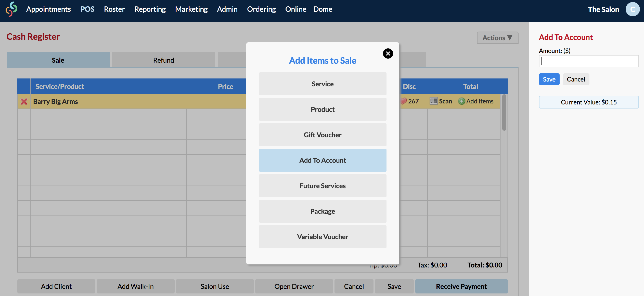This screenshot has width=644, height=296.
Task: Click the bottom Cancel button in Cash Register
Action: coord(354,286)
